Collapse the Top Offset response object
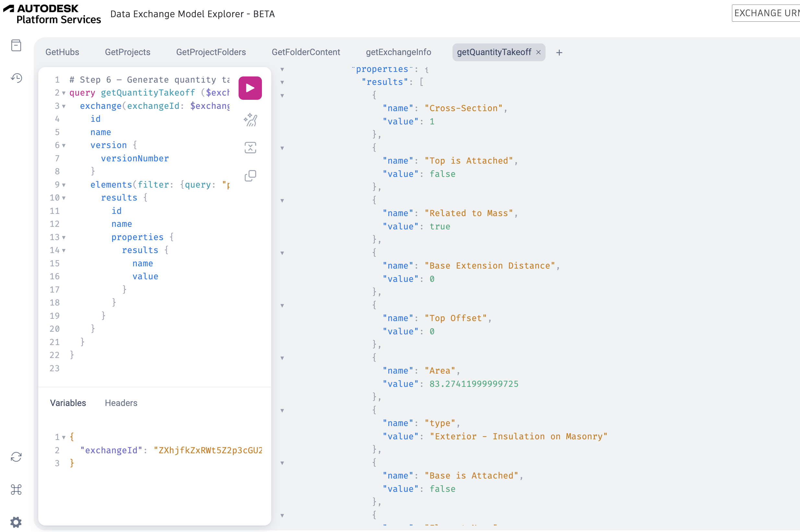This screenshot has width=800, height=532. coord(282,306)
